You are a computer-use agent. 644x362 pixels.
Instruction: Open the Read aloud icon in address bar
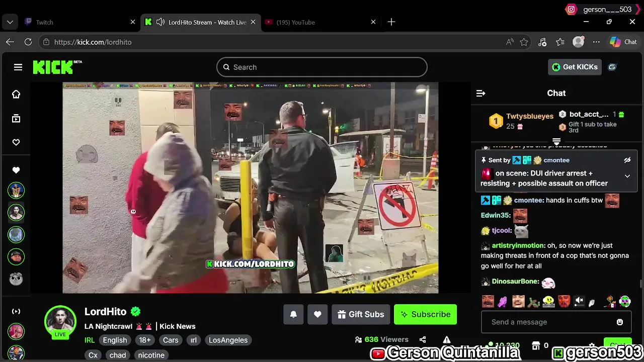[x=510, y=42]
